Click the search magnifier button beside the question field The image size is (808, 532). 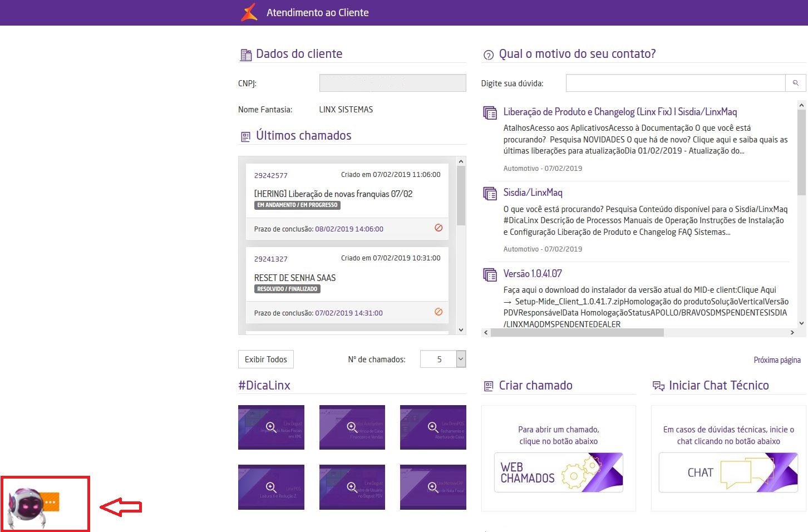click(x=796, y=83)
